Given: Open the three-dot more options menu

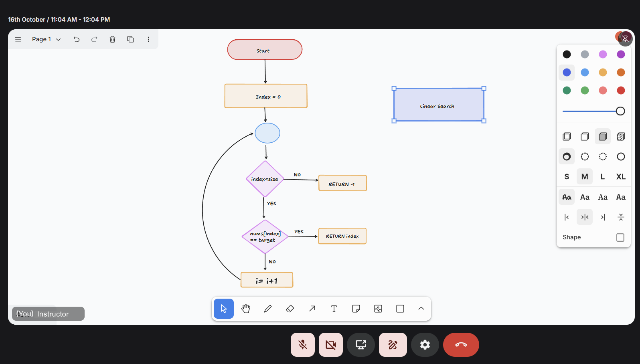Looking at the screenshot, I should tap(148, 39).
